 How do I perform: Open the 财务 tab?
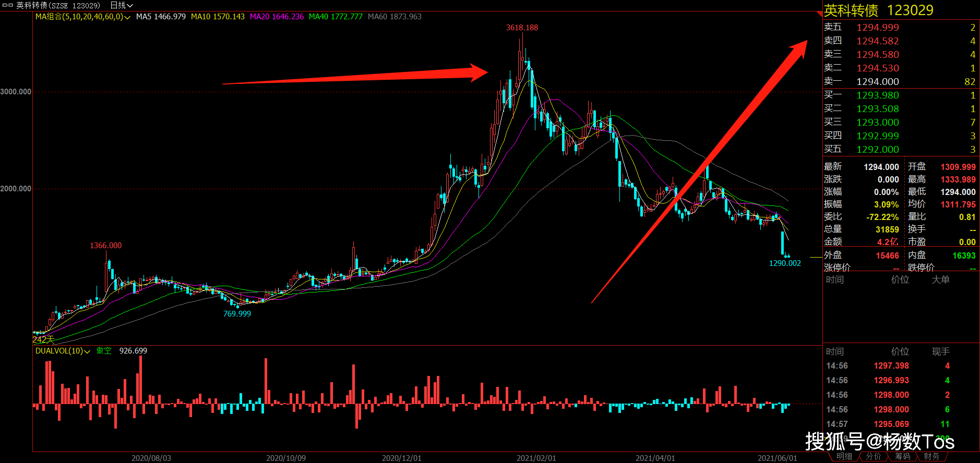click(x=931, y=456)
